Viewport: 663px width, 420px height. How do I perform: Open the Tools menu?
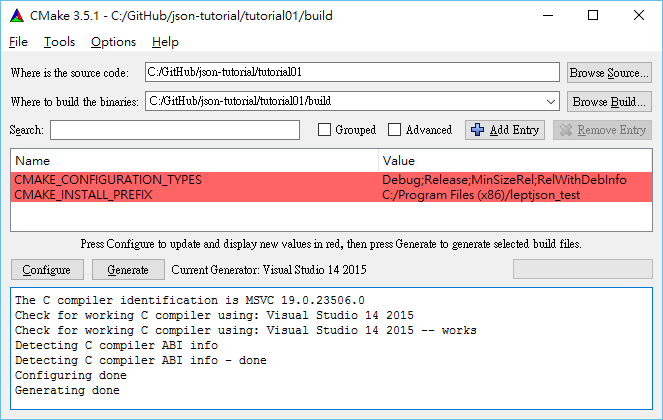pyautogui.click(x=59, y=42)
